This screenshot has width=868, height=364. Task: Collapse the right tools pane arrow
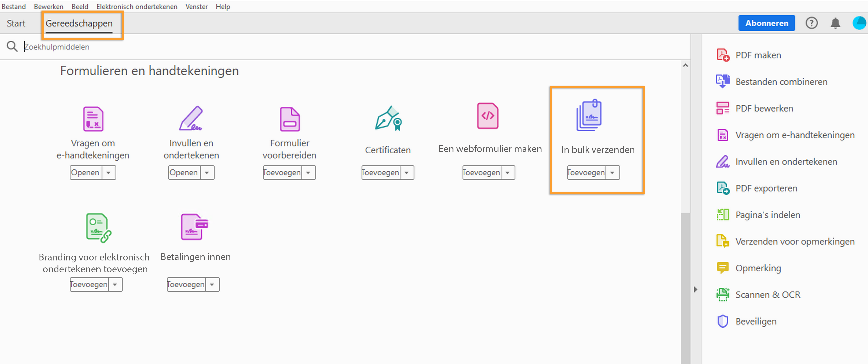click(x=695, y=289)
